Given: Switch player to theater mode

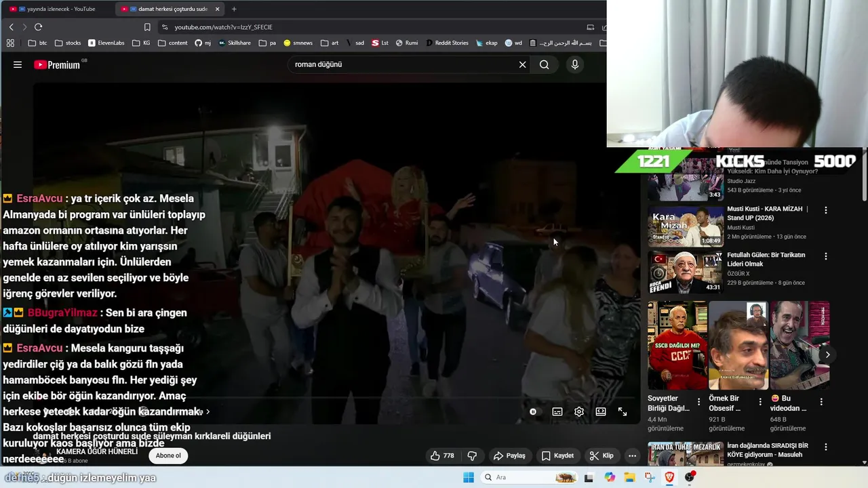Looking at the screenshot, I should (601, 411).
